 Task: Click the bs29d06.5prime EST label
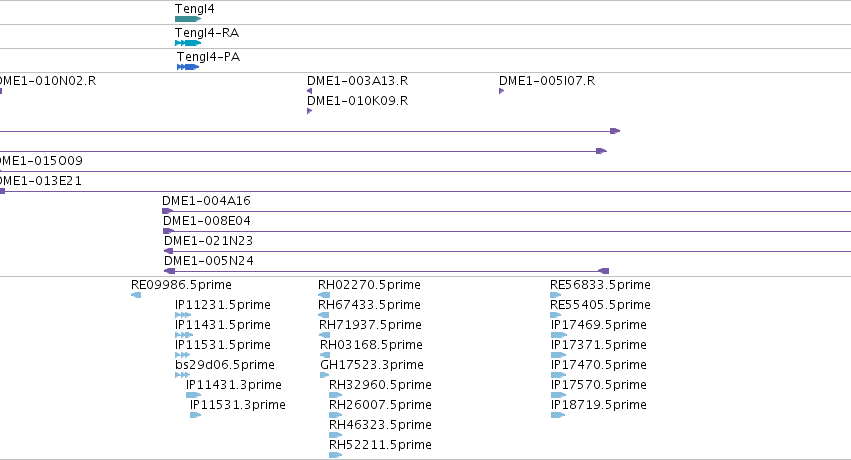point(225,365)
